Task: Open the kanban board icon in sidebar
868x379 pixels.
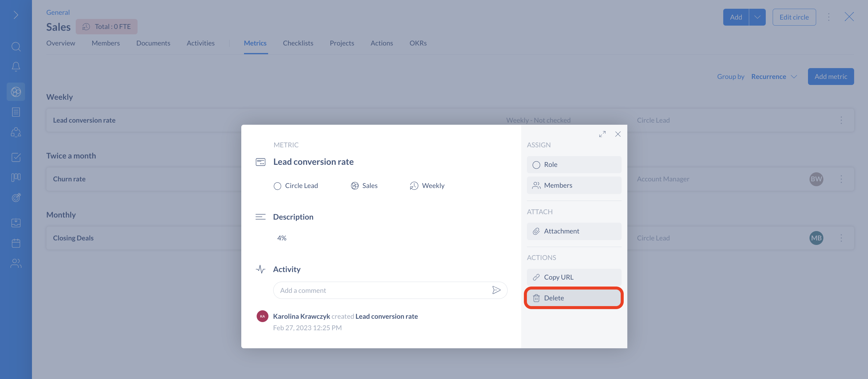Action: [x=16, y=177]
